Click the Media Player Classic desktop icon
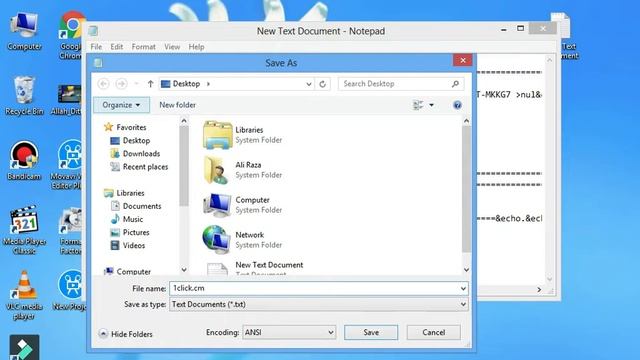 24,230
